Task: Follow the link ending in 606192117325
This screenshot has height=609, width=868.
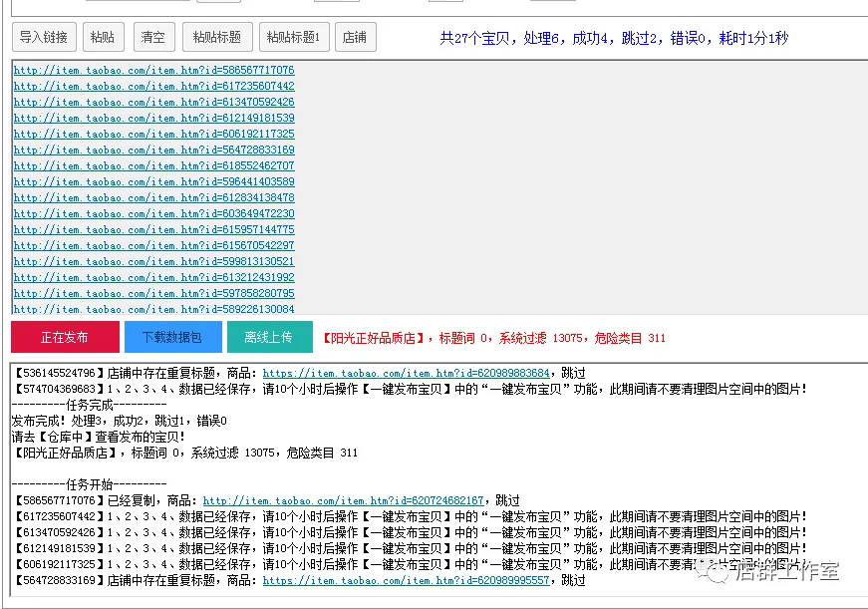Action: point(154,135)
